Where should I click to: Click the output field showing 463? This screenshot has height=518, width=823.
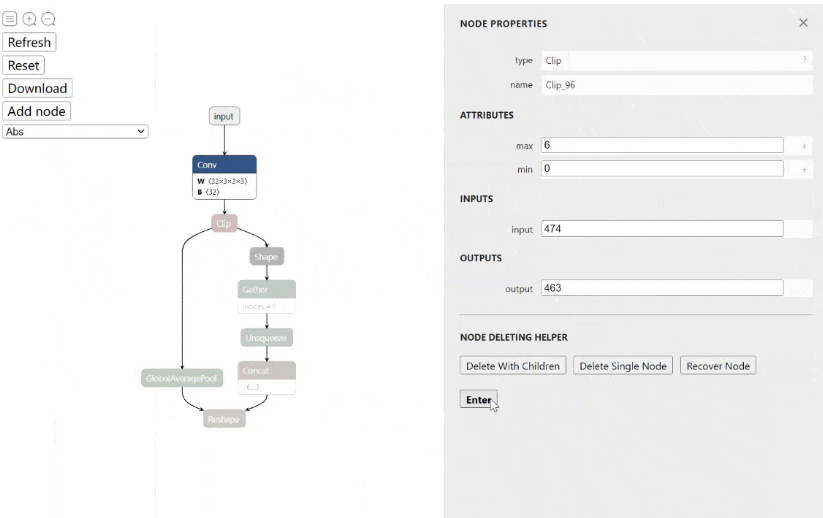tap(662, 288)
